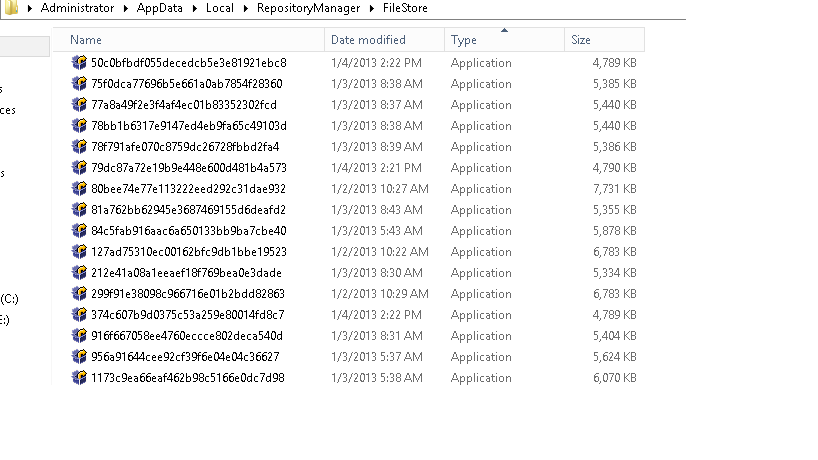Click the icon of file 84c5fab916aac6a650133bb9ba7cbe40
The height and width of the screenshot is (460, 818).
[x=79, y=231]
